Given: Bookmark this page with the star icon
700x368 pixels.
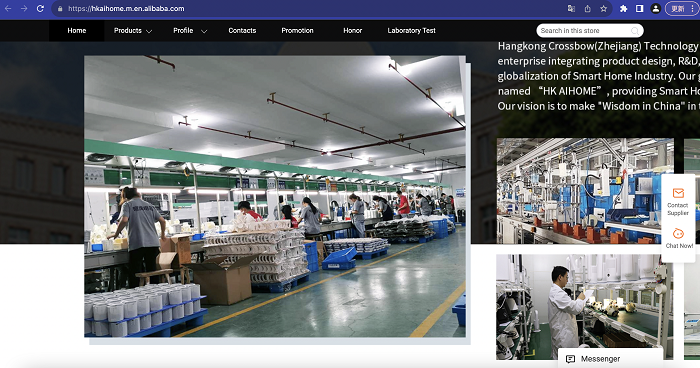Looking at the screenshot, I should [x=604, y=8].
